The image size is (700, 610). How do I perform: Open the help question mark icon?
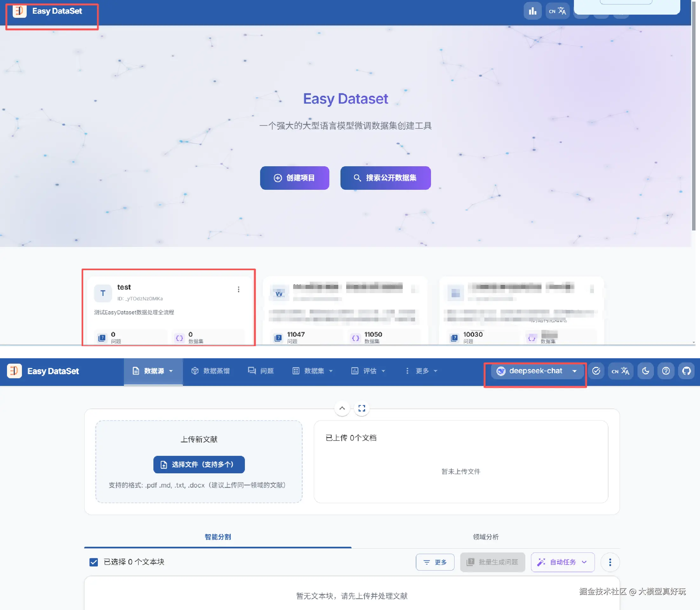[x=666, y=371]
